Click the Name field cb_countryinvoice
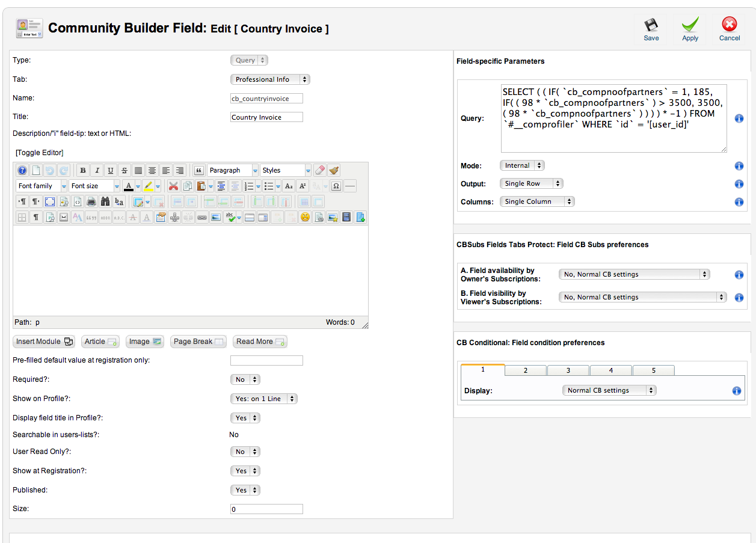 (266, 99)
